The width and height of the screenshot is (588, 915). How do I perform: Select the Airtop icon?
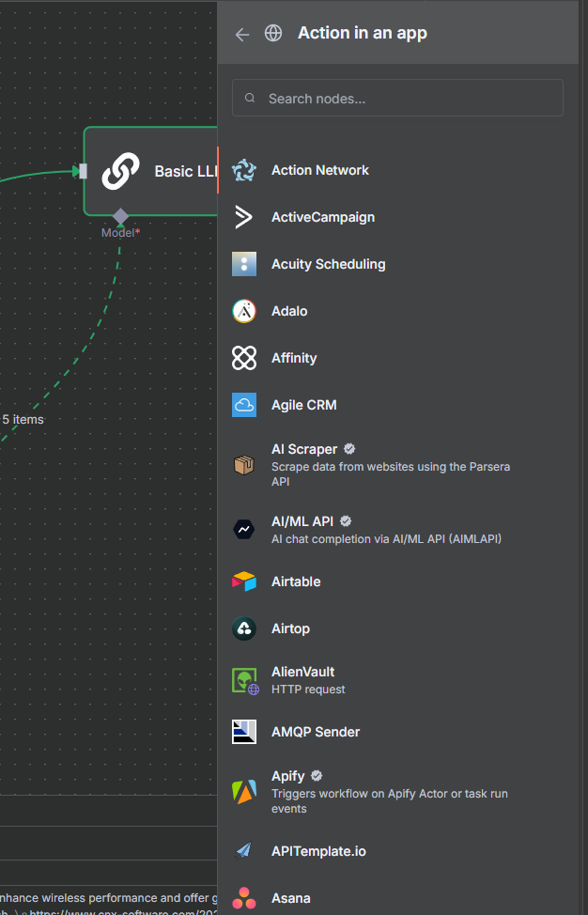coord(244,628)
